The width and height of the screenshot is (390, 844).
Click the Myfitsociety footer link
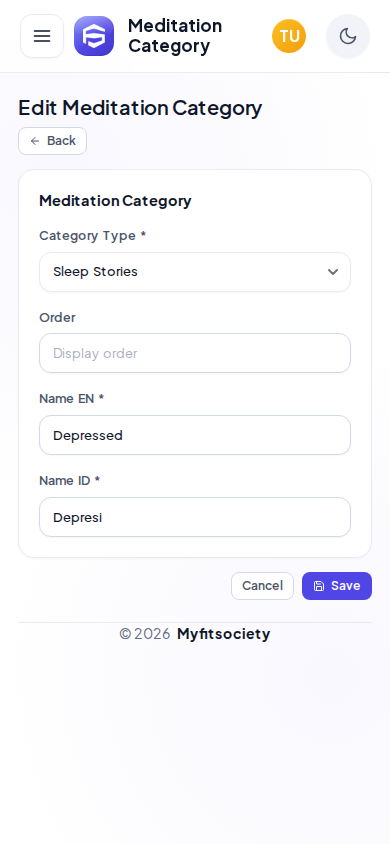(223, 634)
